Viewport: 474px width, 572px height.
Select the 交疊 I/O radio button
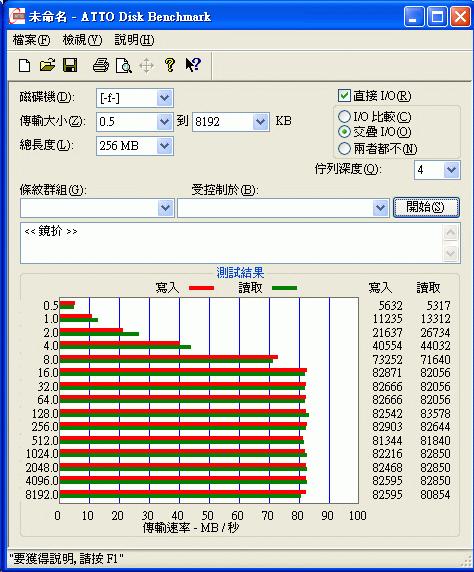[x=344, y=131]
